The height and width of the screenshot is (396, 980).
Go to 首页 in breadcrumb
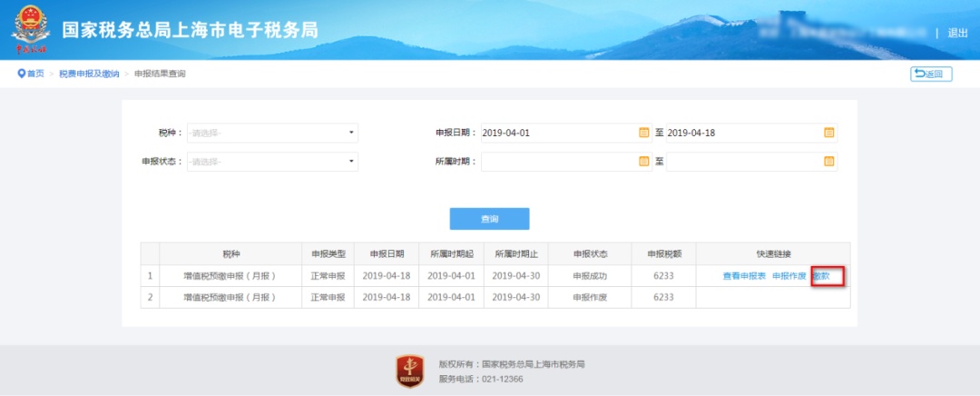click(x=35, y=74)
